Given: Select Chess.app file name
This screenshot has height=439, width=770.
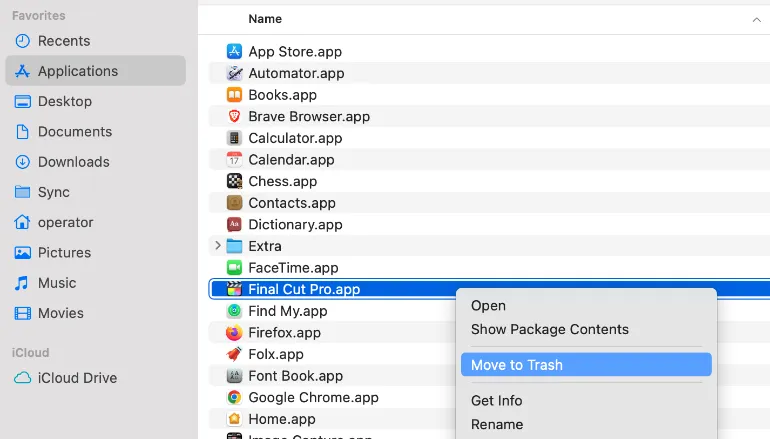Looking at the screenshot, I should pyautogui.click(x=282, y=181).
